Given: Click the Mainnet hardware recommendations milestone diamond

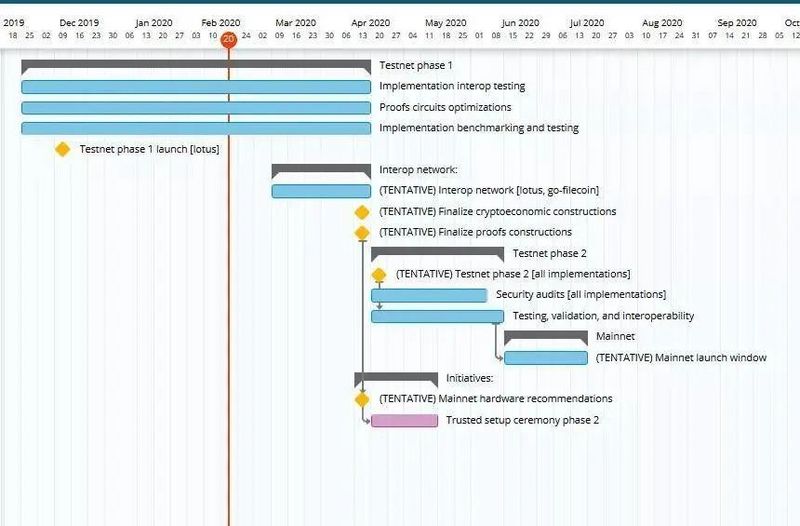Looking at the screenshot, I should tap(362, 399).
